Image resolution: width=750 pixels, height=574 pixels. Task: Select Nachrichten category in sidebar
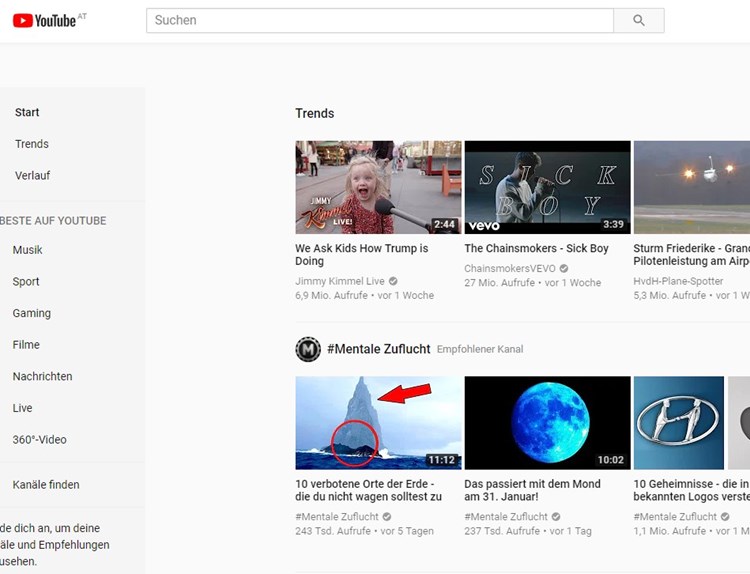point(42,376)
